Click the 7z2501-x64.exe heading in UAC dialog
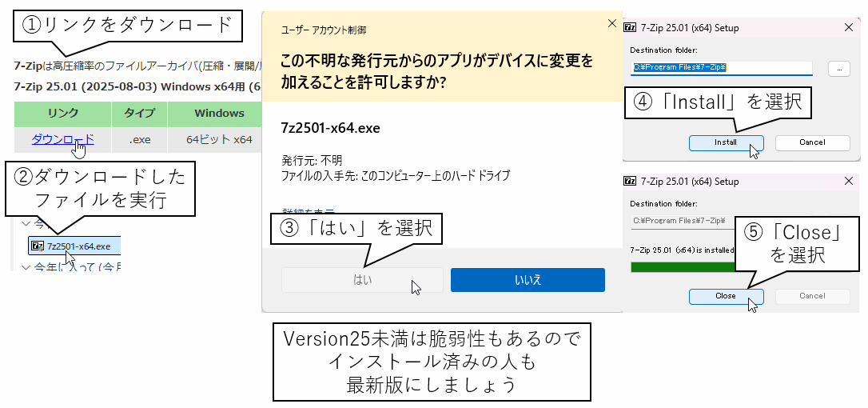This screenshot has width=868, height=408. (331, 128)
